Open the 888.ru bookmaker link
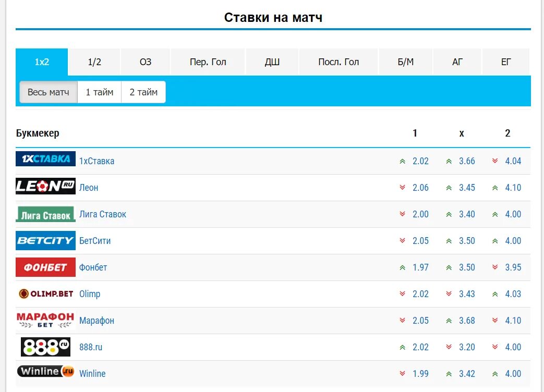Image resolution: width=544 pixels, height=392 pixels. [91, 347]
